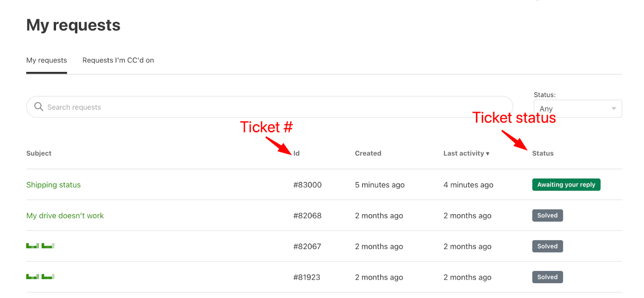Screen dimensions: 644x298
Task: Switch to Requests I'm CC'd on tab
Action: (118, 60)
